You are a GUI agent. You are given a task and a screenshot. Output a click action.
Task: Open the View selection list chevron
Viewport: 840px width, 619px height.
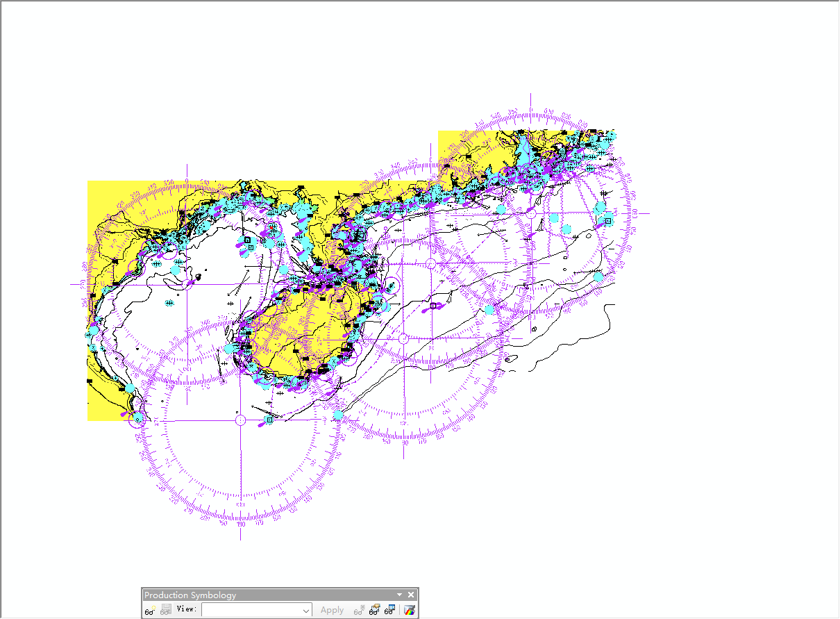click(307, 610)
